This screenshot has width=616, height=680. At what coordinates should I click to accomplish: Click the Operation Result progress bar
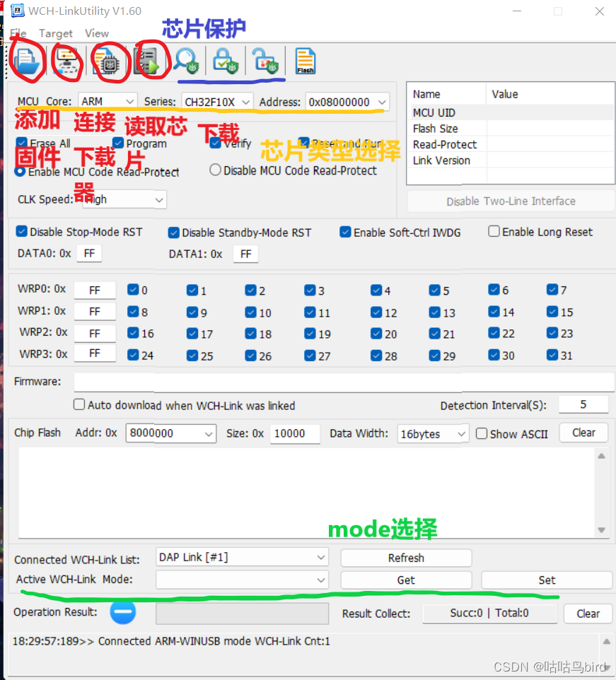[242, 614]
